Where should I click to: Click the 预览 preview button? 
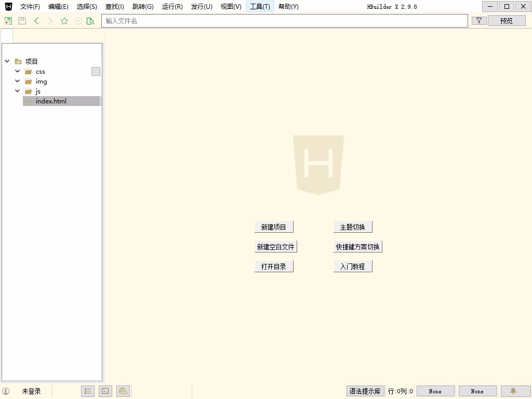(x=507, y=20)
